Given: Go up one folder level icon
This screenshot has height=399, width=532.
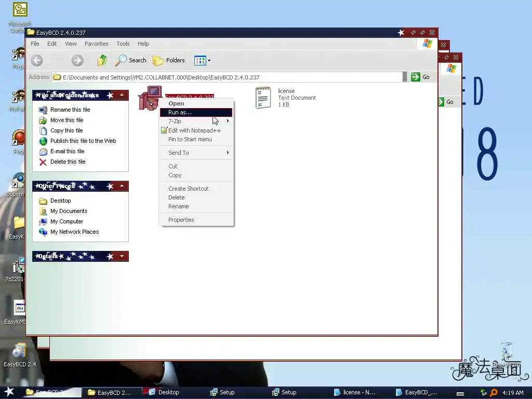Looking at the screenshot, I should click(102, 60).
